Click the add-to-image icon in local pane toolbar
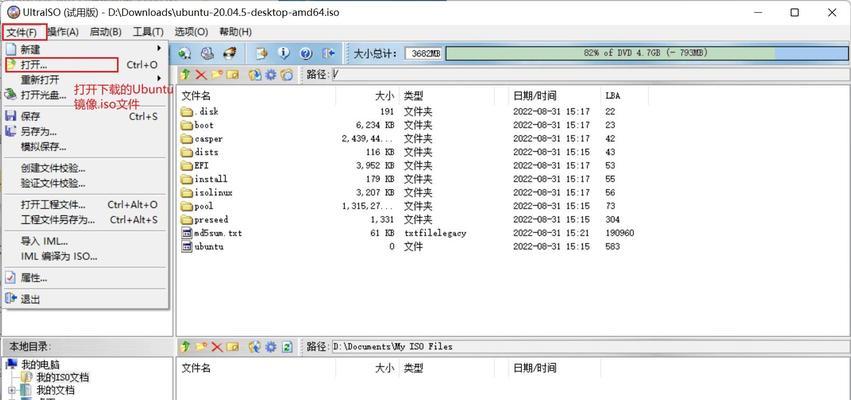 255,346
